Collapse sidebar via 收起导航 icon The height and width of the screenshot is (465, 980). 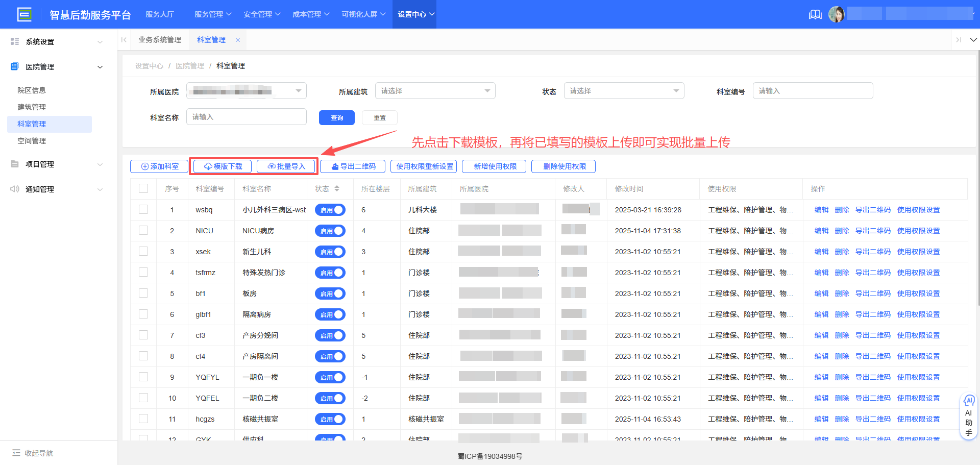point(16,453)
